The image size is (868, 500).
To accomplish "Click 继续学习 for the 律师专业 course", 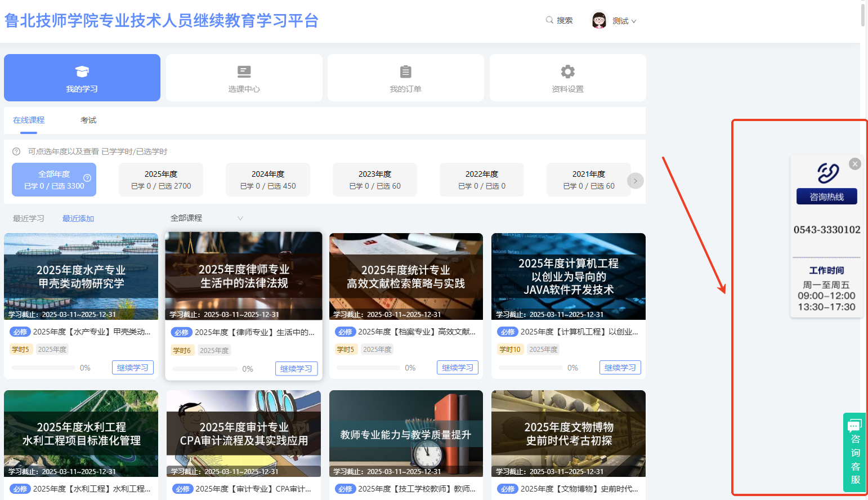I will (296, 369).
